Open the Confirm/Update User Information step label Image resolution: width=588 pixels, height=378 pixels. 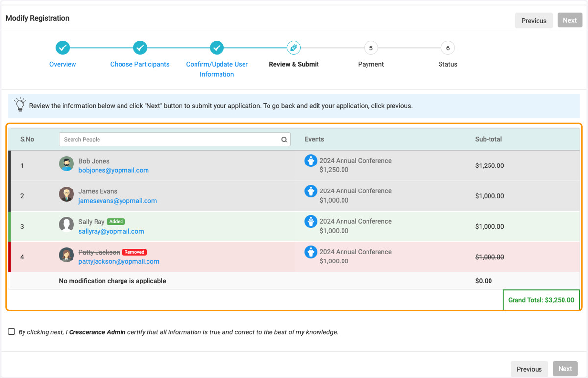coord(217,69)
